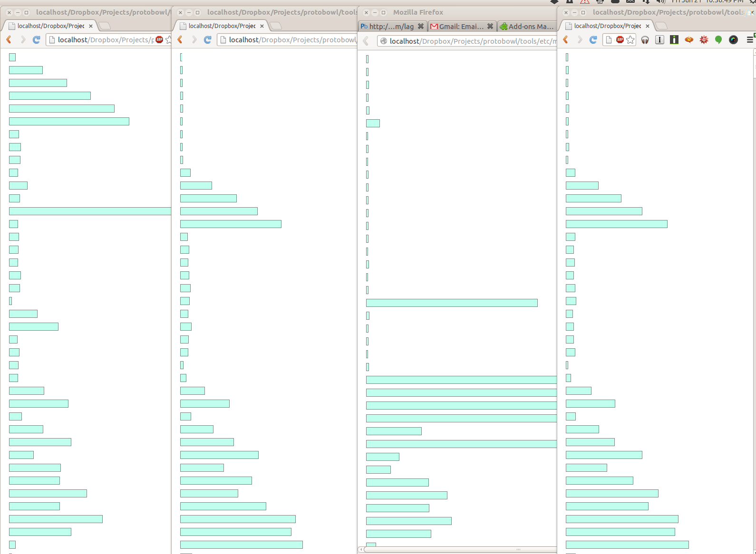Open a new tab in rightmost Chrome window
The width and height of the screenshot is (756, 554).
tap(661, 26)
